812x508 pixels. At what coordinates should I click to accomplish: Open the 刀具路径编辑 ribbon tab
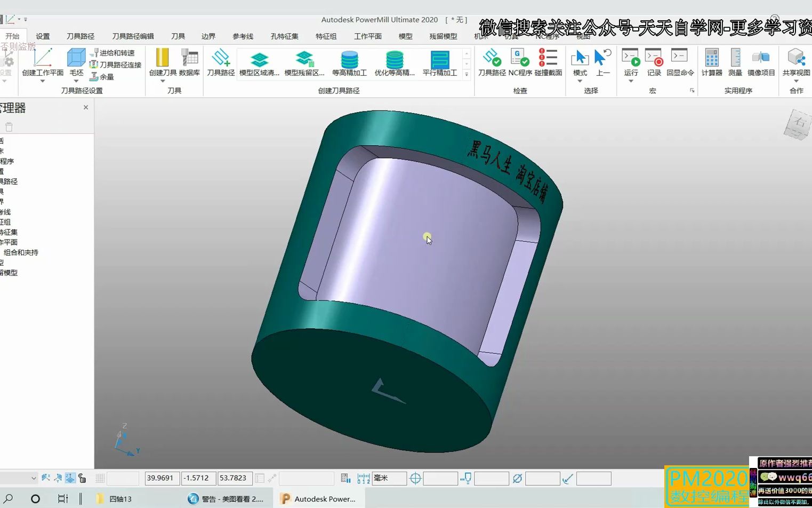[x=133, y=36]
